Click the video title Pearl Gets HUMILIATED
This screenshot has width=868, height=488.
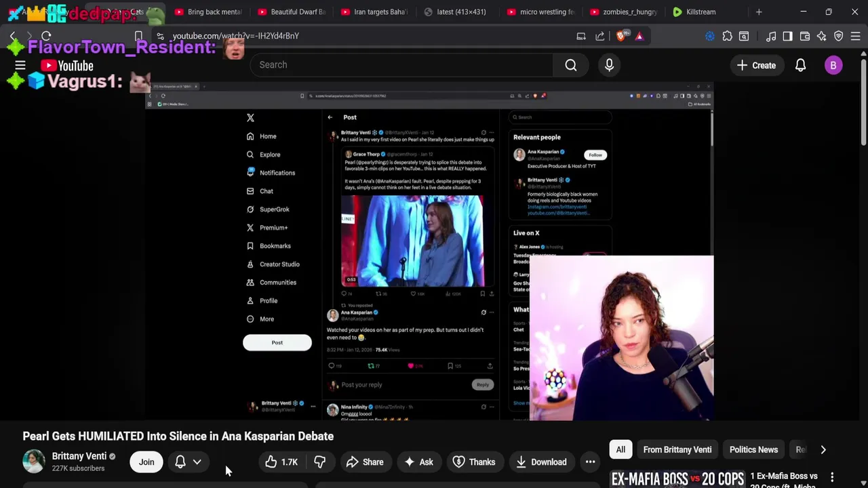coord(178,436)
